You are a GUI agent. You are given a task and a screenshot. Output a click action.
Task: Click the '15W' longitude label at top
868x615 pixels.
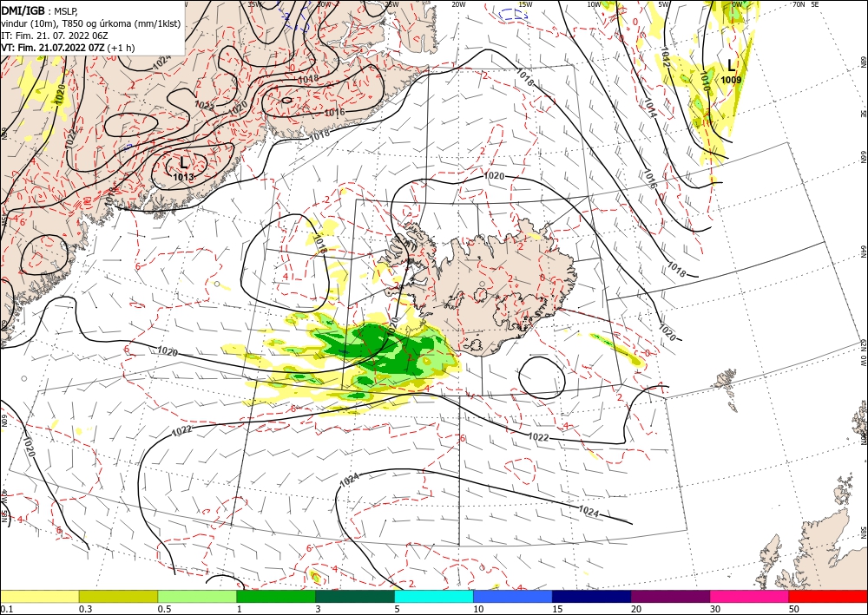[525, 4]
